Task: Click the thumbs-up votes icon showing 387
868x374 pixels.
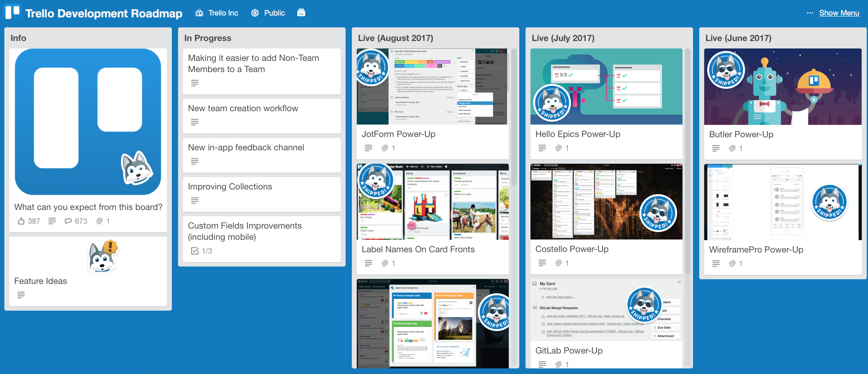Action: tap(21, 221)
